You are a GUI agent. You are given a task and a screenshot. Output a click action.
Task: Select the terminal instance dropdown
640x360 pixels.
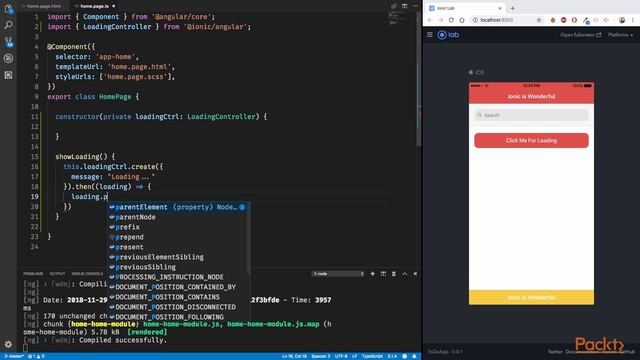pyautogui.click(x=338, y=274)
